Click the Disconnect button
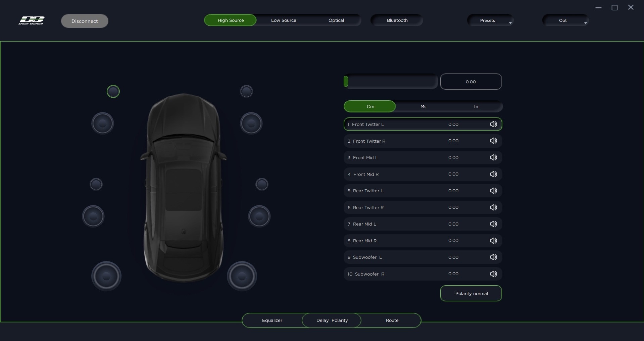Screen dimensions: 644x341 (85, 21)
